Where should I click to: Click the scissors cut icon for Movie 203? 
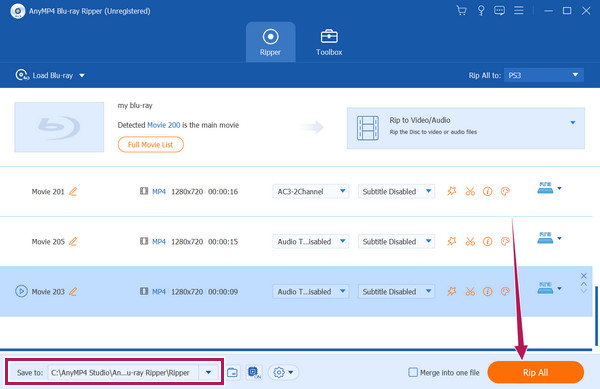click(x=470, y=291)
